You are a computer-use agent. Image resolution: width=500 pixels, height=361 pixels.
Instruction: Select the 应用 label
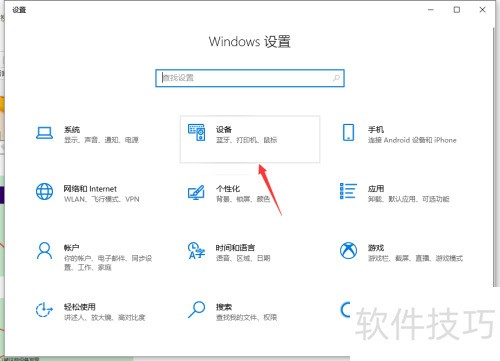click(x=376, y=189)
